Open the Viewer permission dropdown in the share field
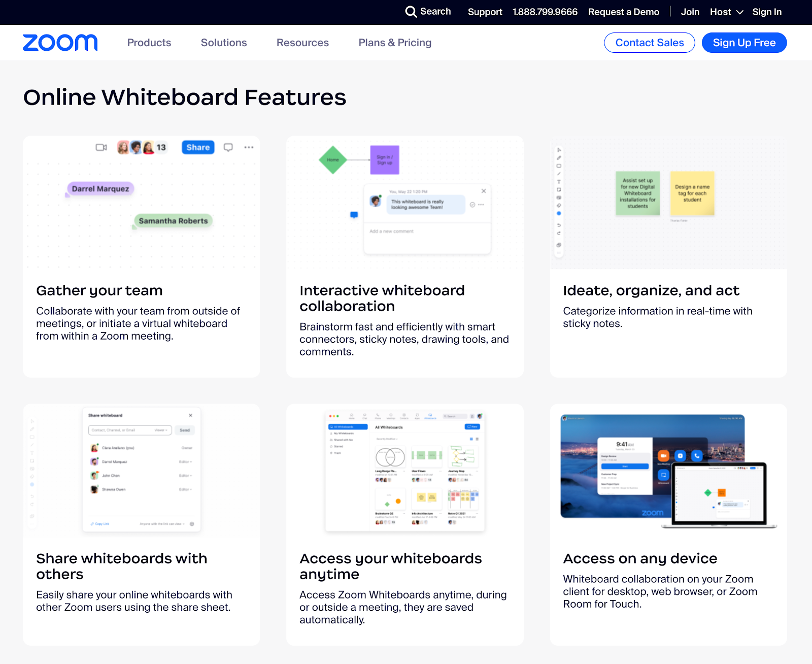This screenshot has width=812, height=664. [x=161, y=430]
